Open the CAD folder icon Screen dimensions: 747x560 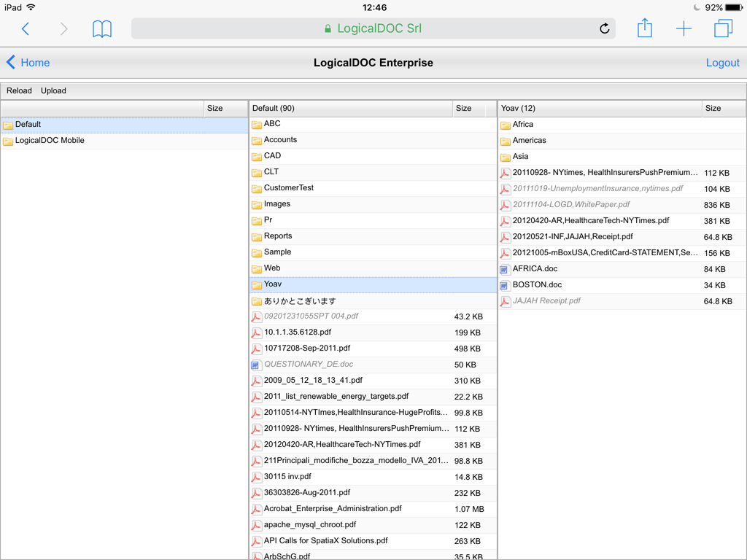pos(257,157)
